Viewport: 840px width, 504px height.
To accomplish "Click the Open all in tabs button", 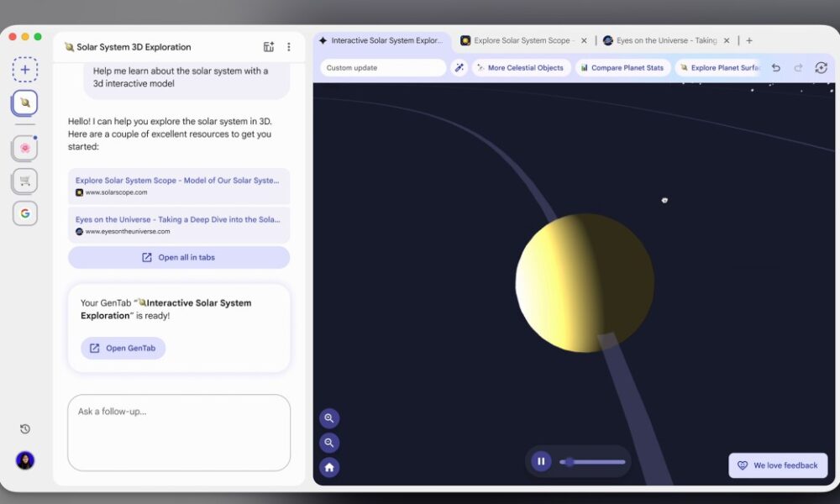I will click(178, 258).
